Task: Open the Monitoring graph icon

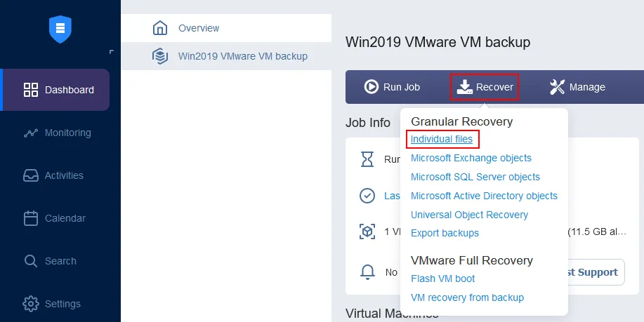Action: [30, 133]
